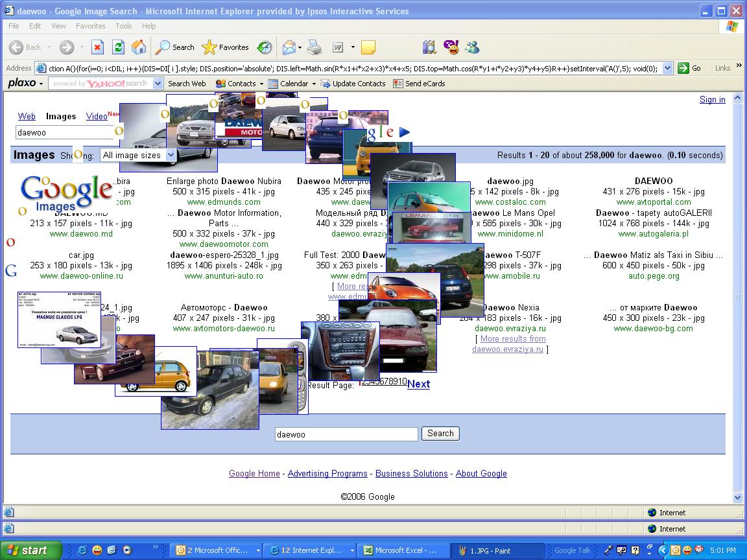Open the All image sizes dropdown
Image resolution: width=747 pixels, height=560 pixels.
point(138,155)
